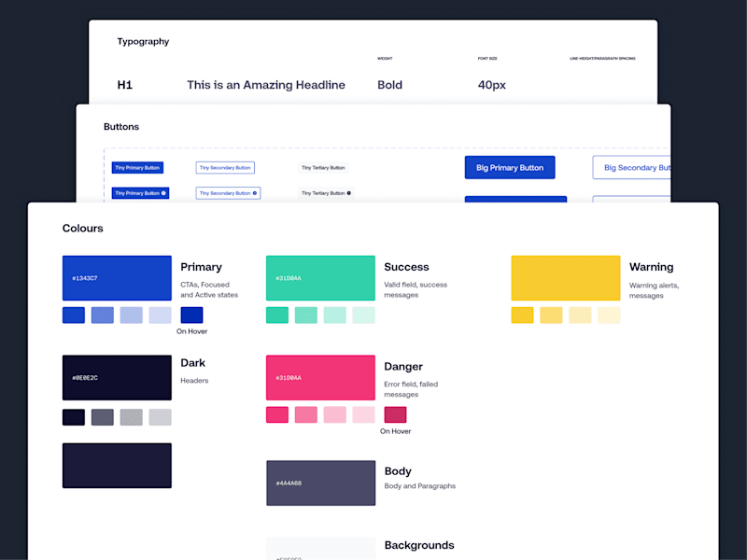
Task: Select the Primary On Hover blue swatch
Action: pos(191,315)
